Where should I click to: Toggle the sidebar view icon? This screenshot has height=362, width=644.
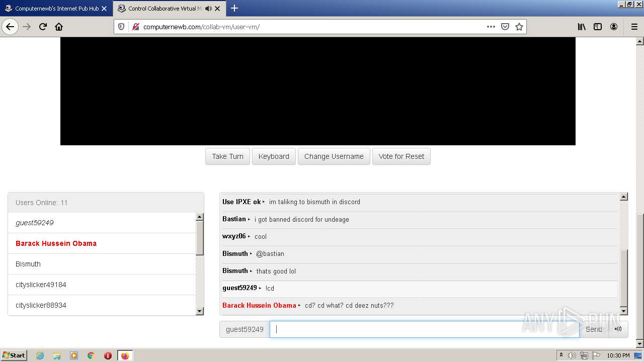[x=598, y=27]
